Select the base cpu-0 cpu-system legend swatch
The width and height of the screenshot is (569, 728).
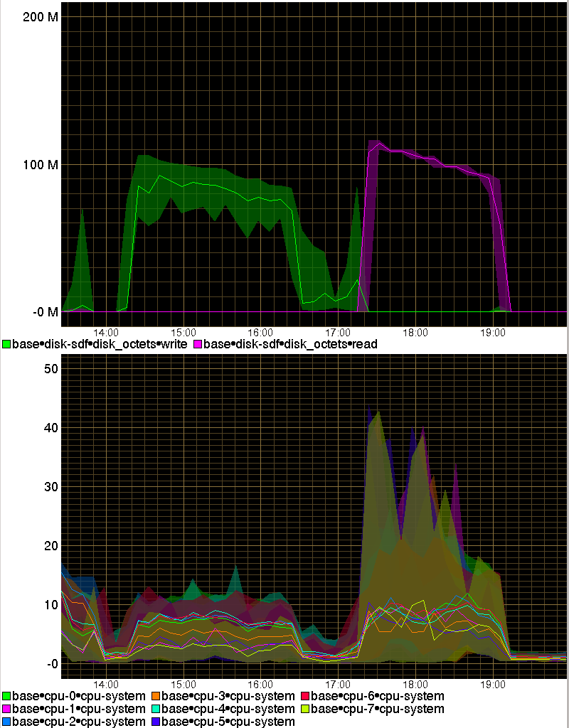point(6,696)
